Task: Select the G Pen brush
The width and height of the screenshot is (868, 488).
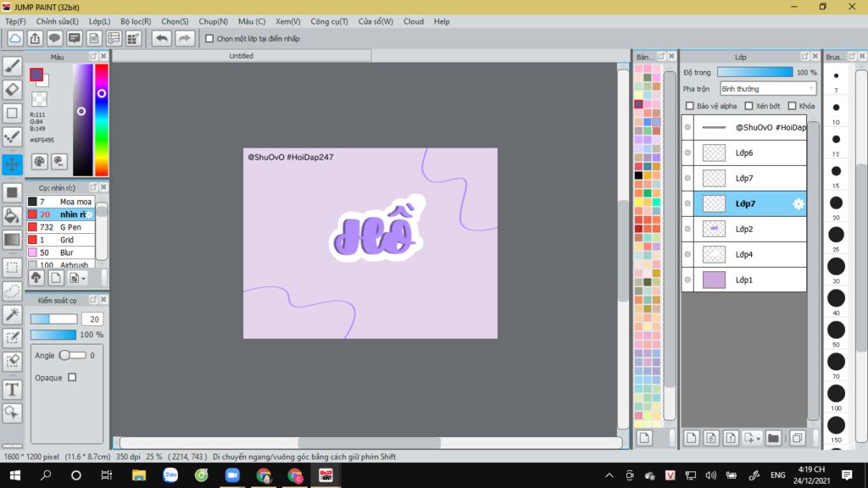Action: tap(61, 227)
